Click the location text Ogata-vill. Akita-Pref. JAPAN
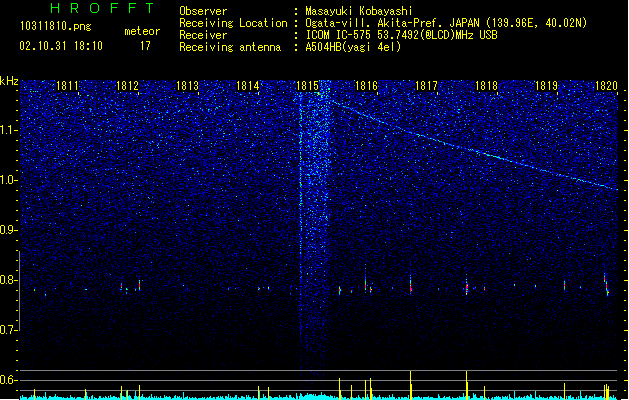Screen dimensions: 629x400 pos(392,23)
